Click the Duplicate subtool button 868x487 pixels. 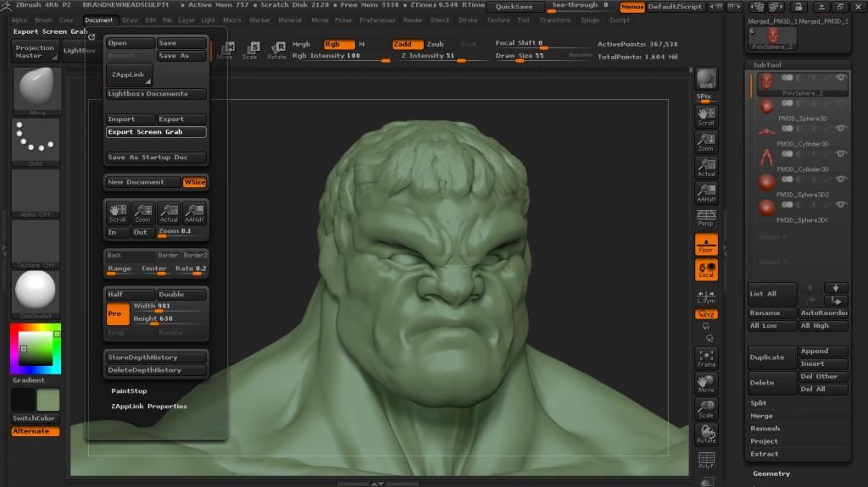[771, 357]
